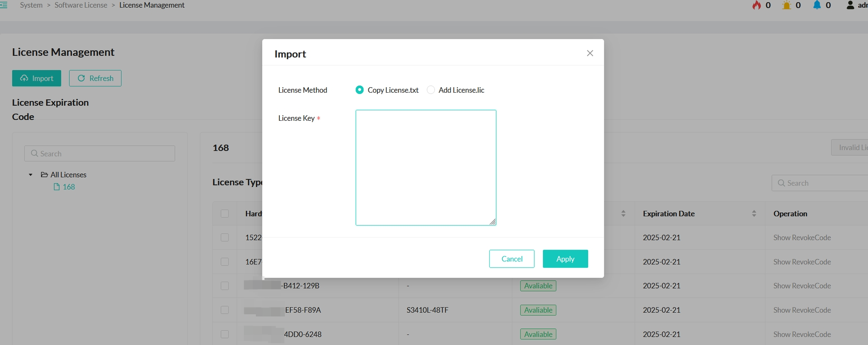
Task: Click the 168 license file icon
Action: [57, 187]
